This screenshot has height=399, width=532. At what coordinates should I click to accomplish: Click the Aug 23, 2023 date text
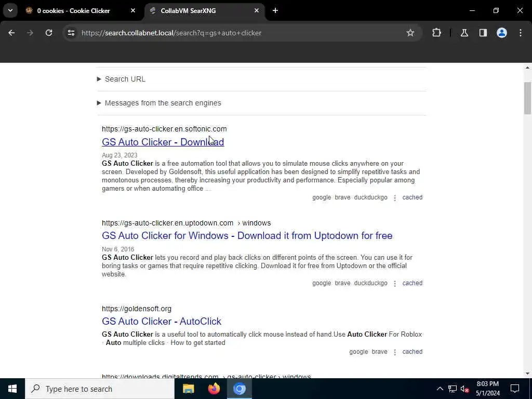click(x=119, y=155)
